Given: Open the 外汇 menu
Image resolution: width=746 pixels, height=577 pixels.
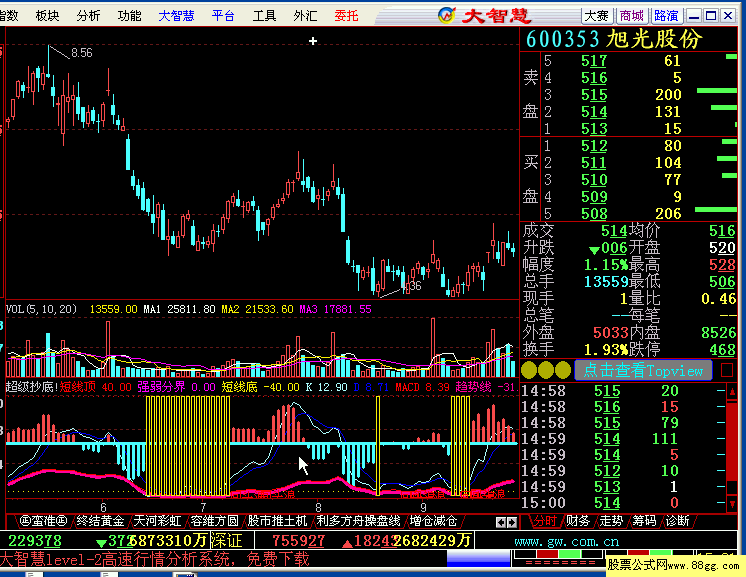Looking at the screenshot, I should (x=305, y=16).
